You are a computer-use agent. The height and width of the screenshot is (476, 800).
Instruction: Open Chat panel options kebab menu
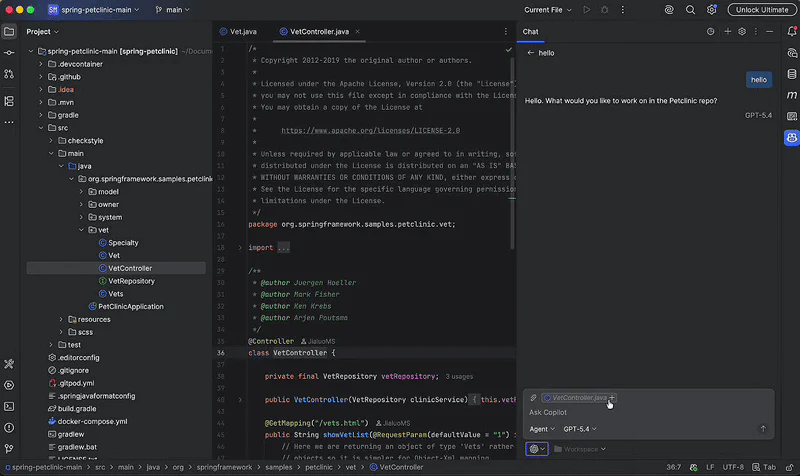756,32
